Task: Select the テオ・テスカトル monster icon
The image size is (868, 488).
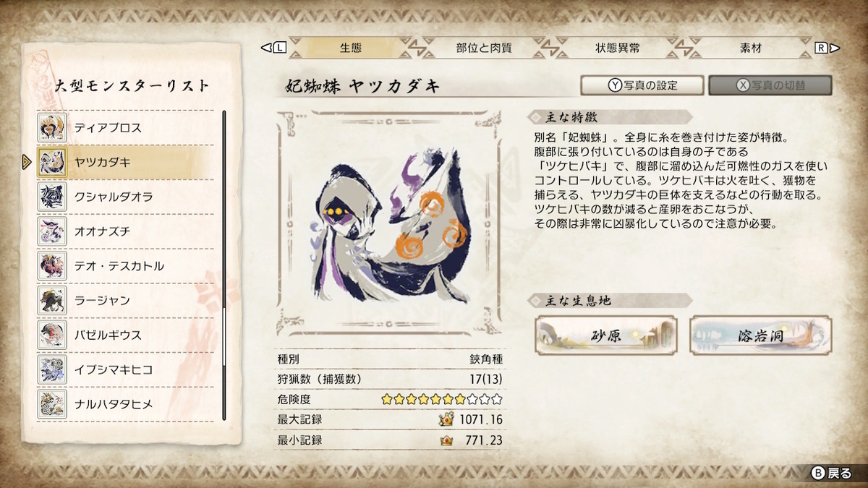Action: pyautogui.click(x=52, y=266)
